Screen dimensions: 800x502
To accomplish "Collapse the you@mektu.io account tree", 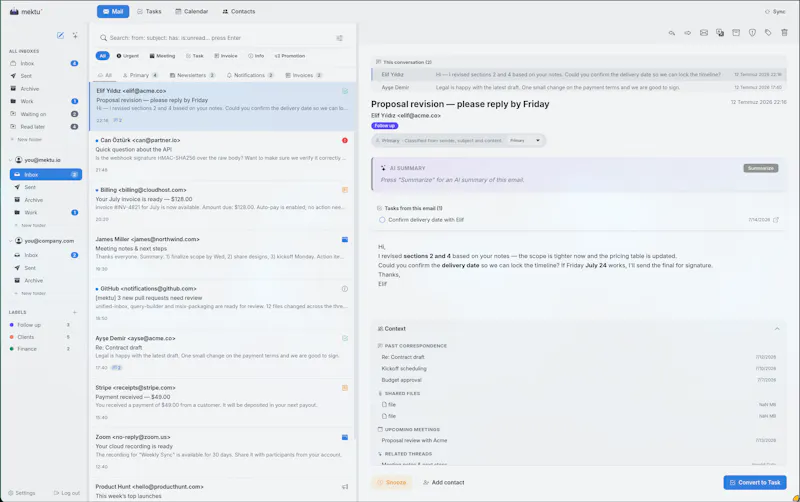I will tap(11, 160).
